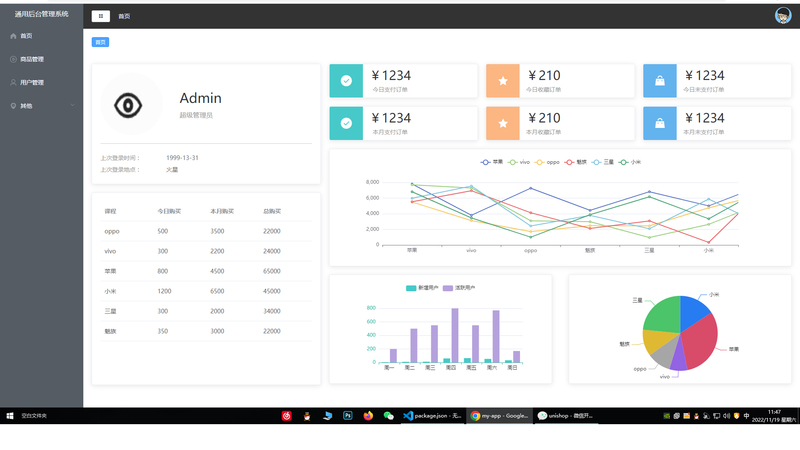Toggle the 小米 series in line chart legend

tap(630, 162)
